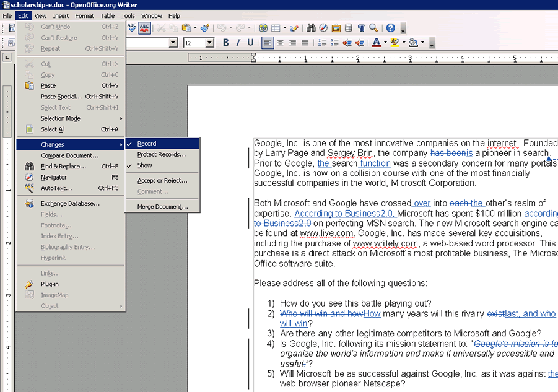Expand the Formatting toolbar options arrow
The image size is (558, 392).
pos(432,44)
